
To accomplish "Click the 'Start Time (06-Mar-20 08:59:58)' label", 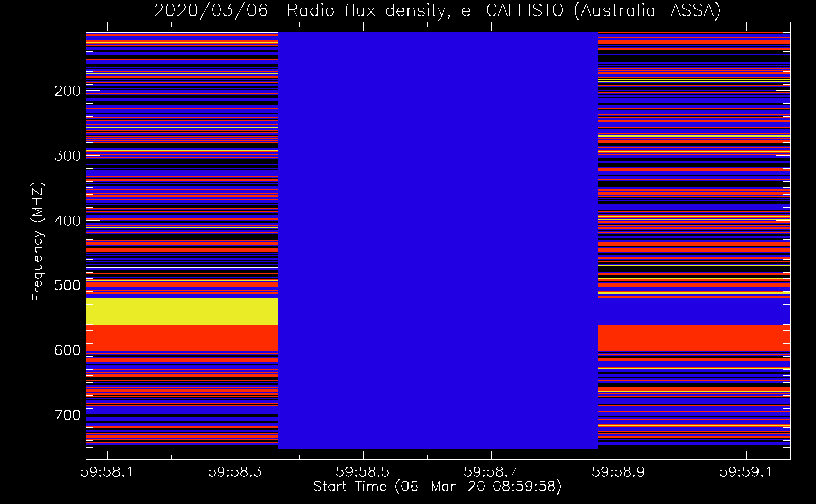I will point(437,487).
